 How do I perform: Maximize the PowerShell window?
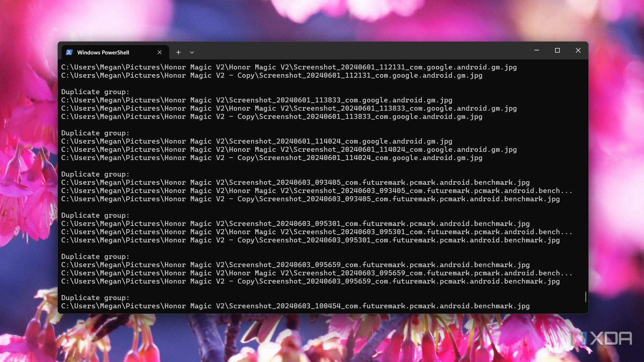(x=557, y=50)
